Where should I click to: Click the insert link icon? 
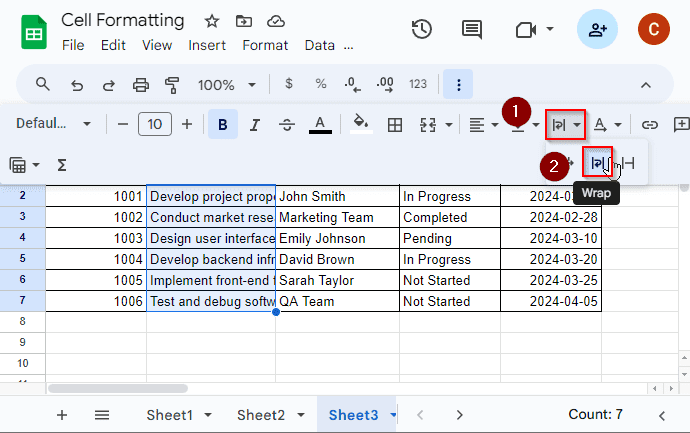(650, 125)
